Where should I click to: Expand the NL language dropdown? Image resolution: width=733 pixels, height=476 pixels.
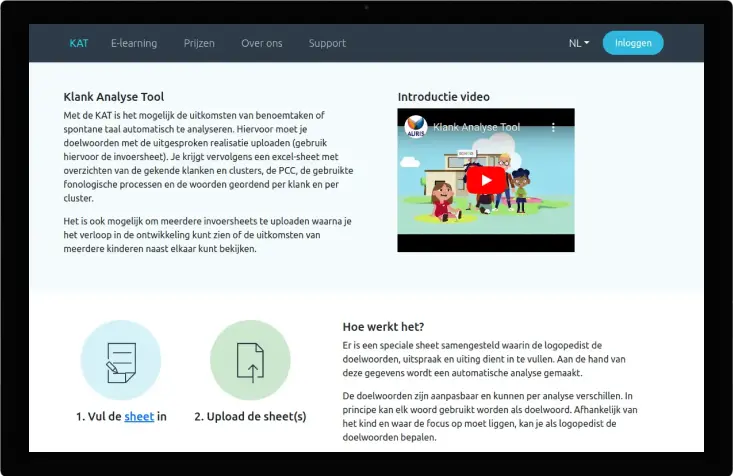click(x=579, y=43)
